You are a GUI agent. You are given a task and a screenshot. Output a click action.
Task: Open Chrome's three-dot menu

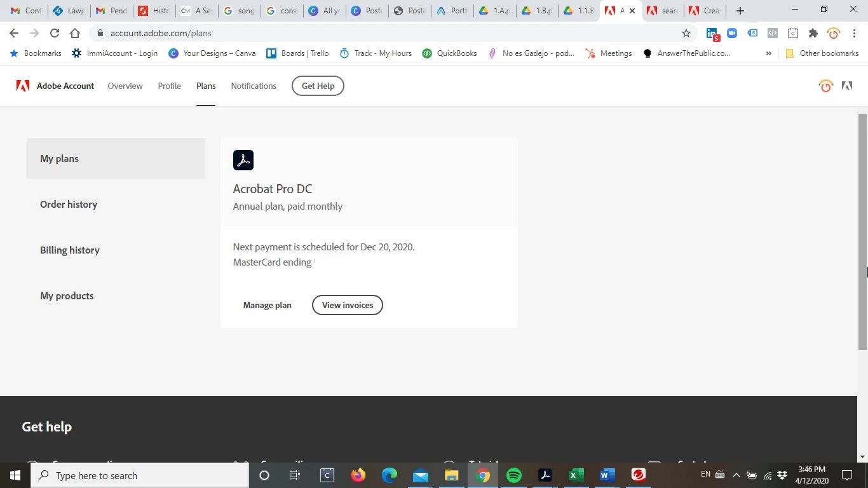(x=853, y=33)
